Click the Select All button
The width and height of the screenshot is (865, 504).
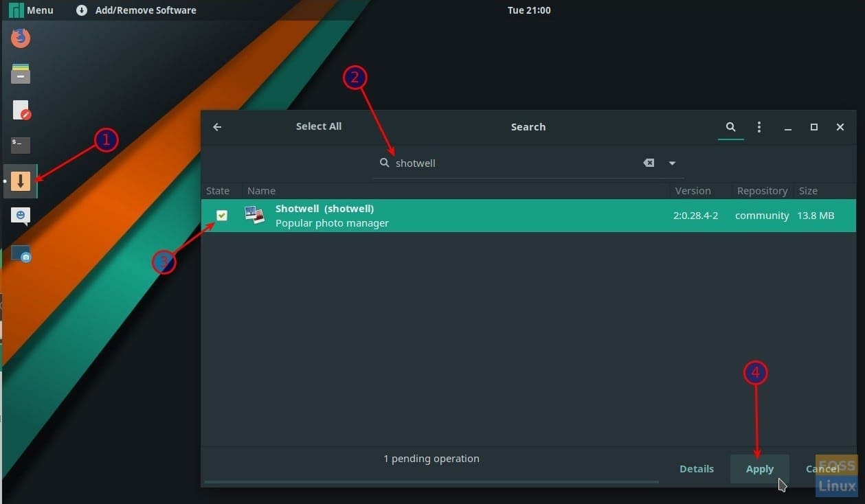coord(319,126)
